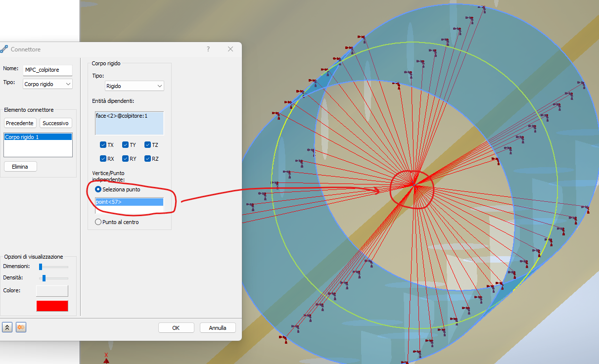Click the Dimensioni slider handle
The image size is (599, 364).
click(x=40, y=266)
